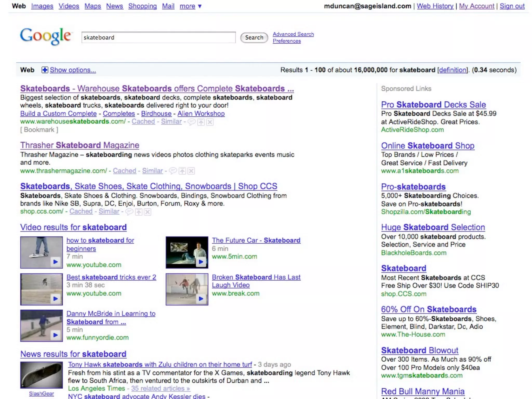This screenshot has width=532, height=399.
Task: Click the comment icon on Shop CCS result
Action: coord(129,212)
